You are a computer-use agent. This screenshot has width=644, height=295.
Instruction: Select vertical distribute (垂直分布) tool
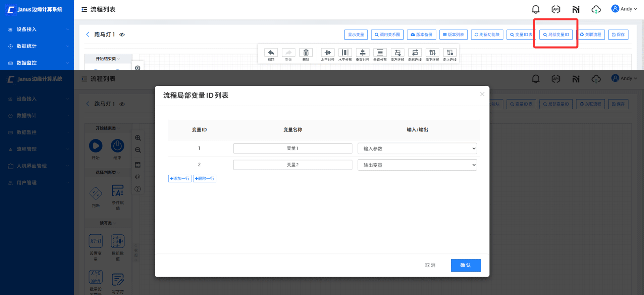[380, 53]
